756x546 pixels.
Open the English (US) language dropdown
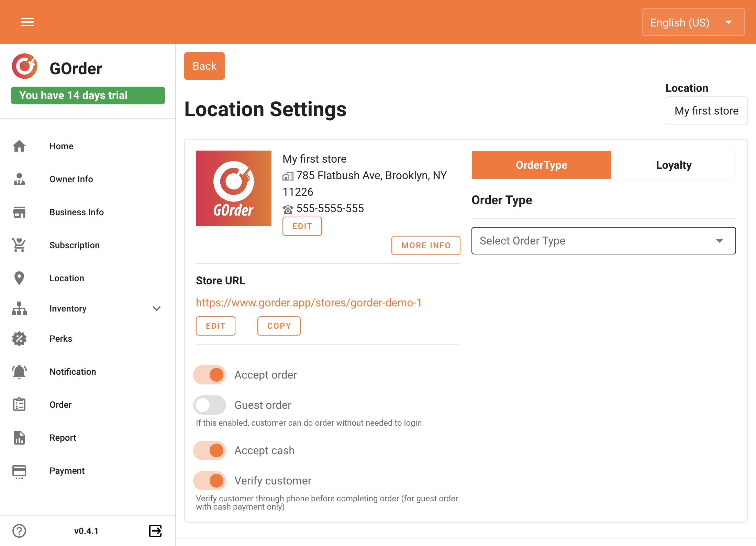[693, 22]
